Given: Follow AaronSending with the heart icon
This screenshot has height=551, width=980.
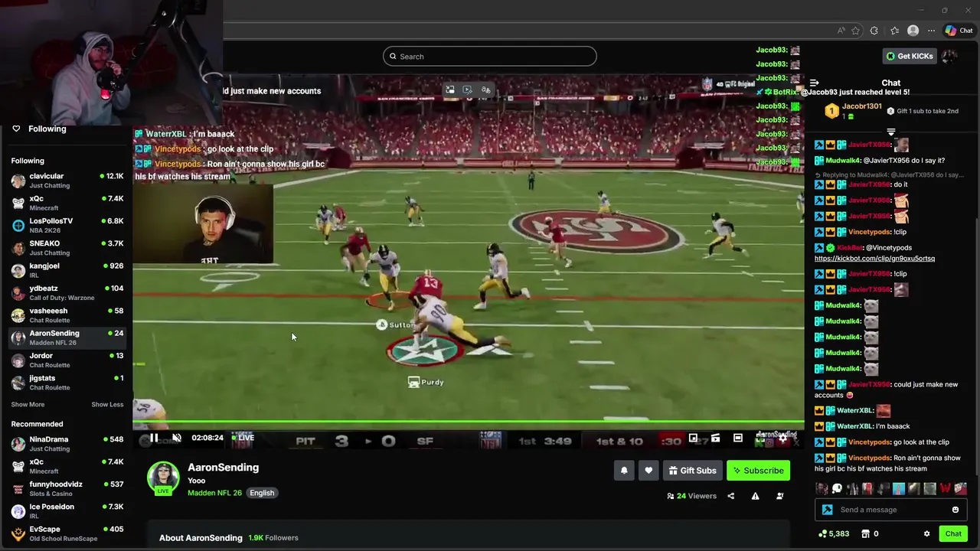Looking at the screenshot, I should click(648, 471).
